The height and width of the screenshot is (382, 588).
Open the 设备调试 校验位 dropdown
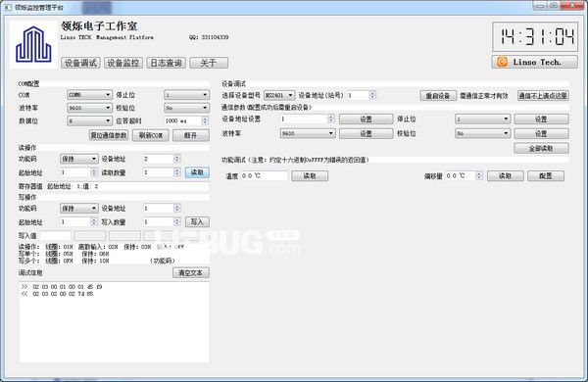pyautogui.click(x=482, y=133)
